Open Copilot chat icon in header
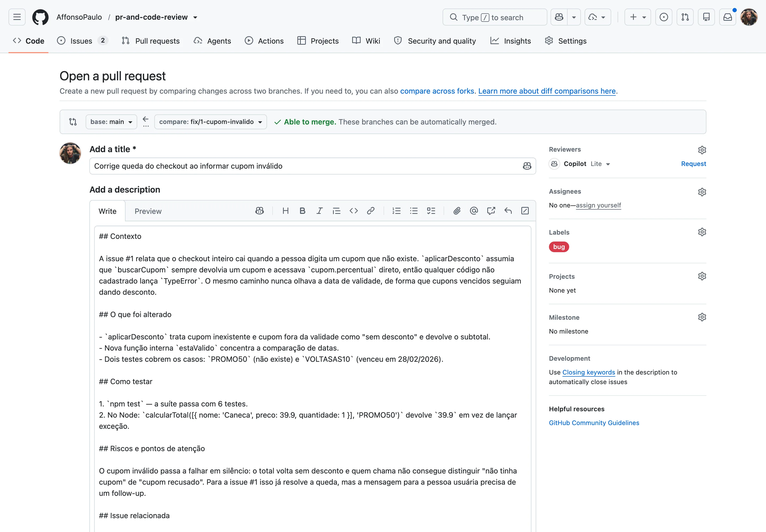The width and height of the screenshot is (766, 532). coord(559,17)
